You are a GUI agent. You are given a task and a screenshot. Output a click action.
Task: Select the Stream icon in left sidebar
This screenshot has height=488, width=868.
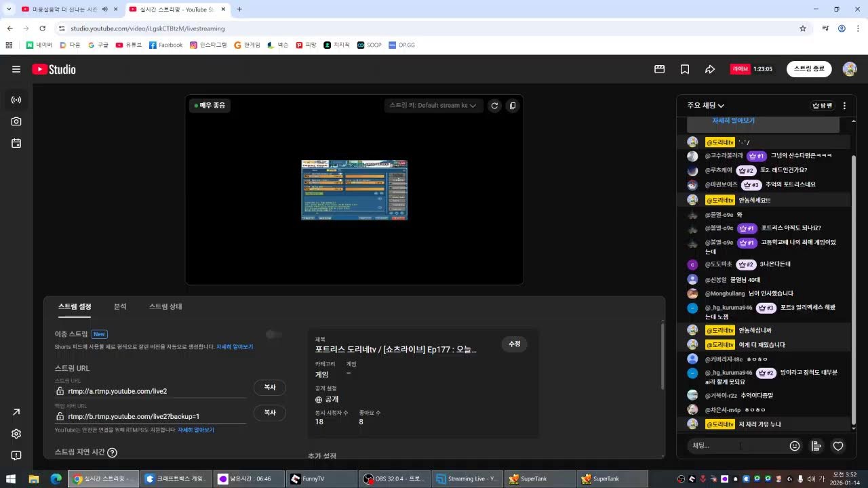pos(16,100)
